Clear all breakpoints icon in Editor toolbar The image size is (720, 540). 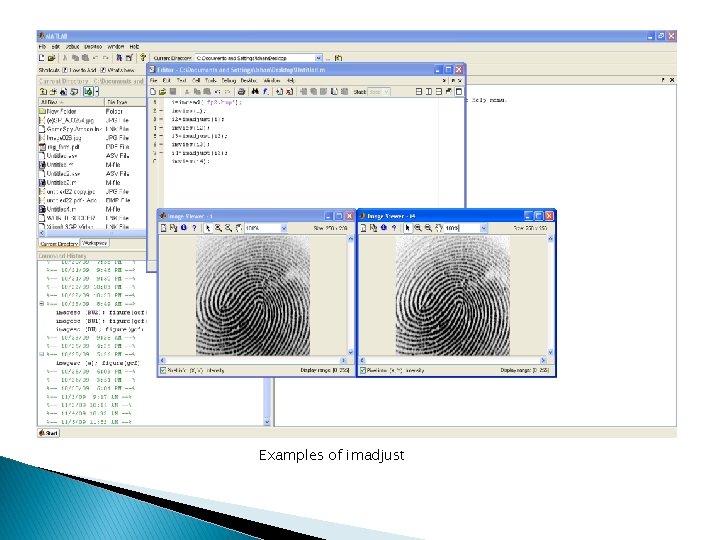289,92
